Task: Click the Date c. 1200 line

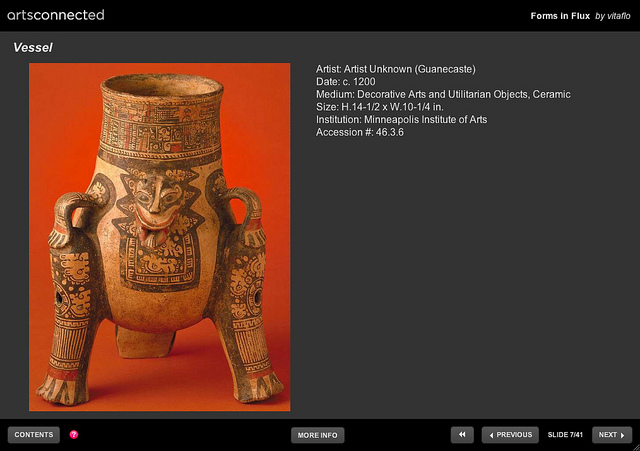Action: [x=345, y=82]
